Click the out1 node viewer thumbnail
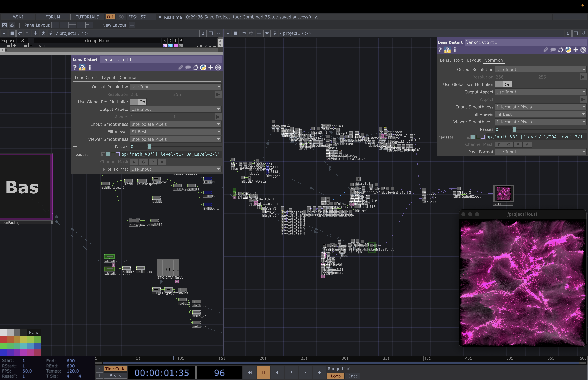The height and width of the screenshot is (380, 588). coord(503,193)
